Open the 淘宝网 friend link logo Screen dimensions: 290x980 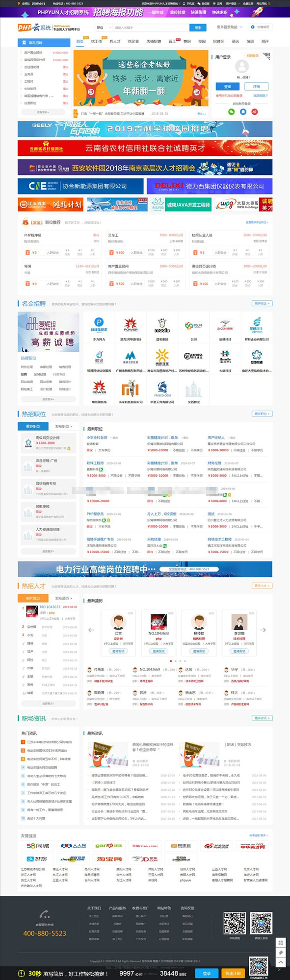(x=108, y=859)
